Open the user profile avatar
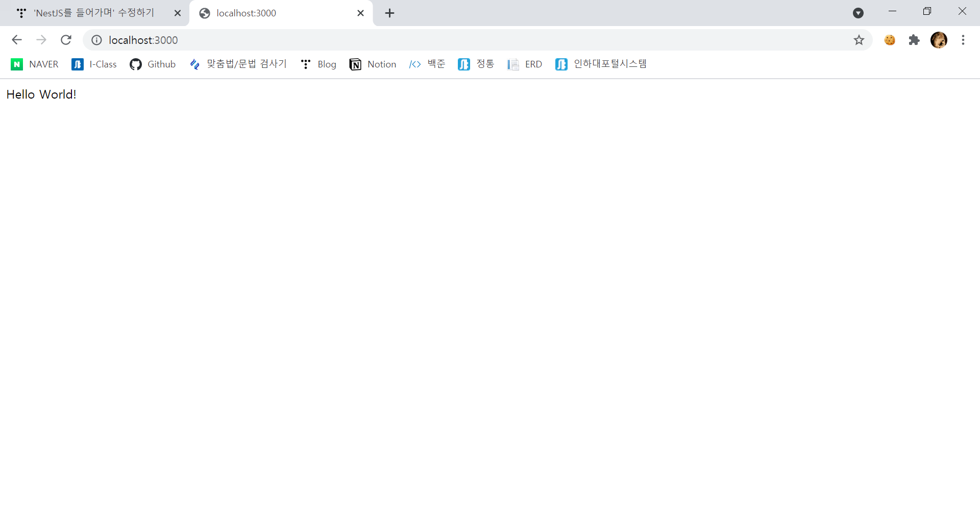 (939, 40)
